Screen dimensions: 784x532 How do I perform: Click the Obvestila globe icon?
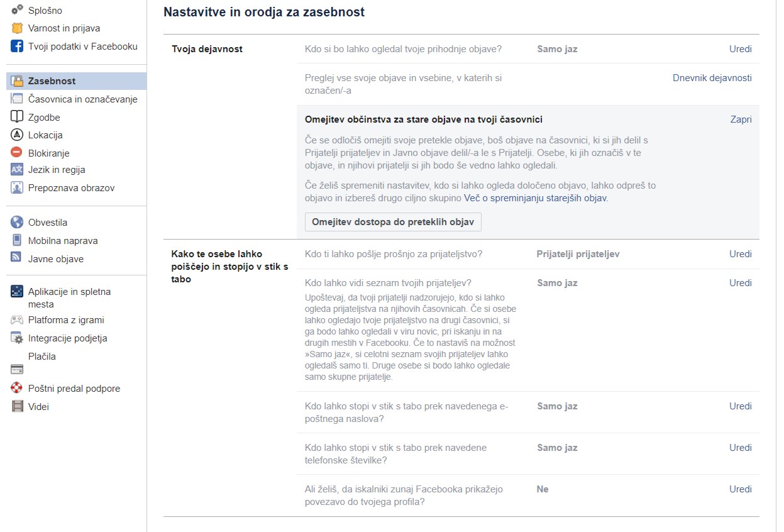[17, 222]
